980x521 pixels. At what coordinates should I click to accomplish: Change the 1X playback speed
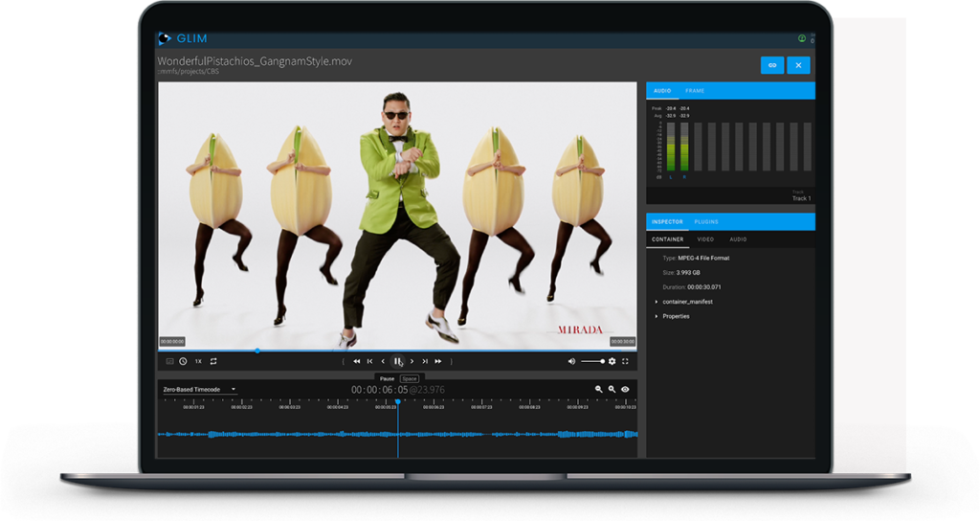click(198, 361)
